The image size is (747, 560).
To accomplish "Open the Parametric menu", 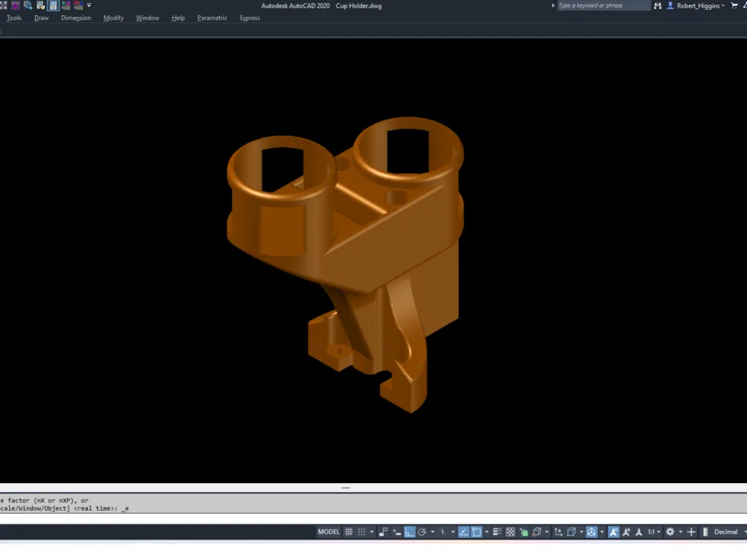I will click(212, 18).
